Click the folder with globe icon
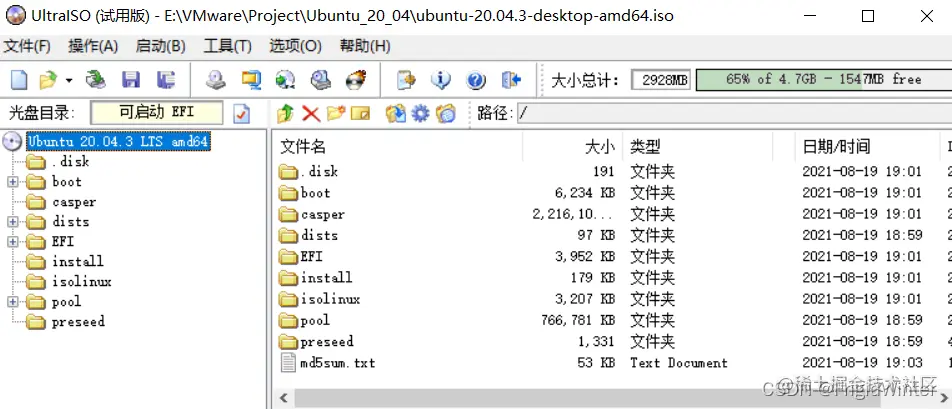This screenshot has height=409, width=952. (446, 113)
